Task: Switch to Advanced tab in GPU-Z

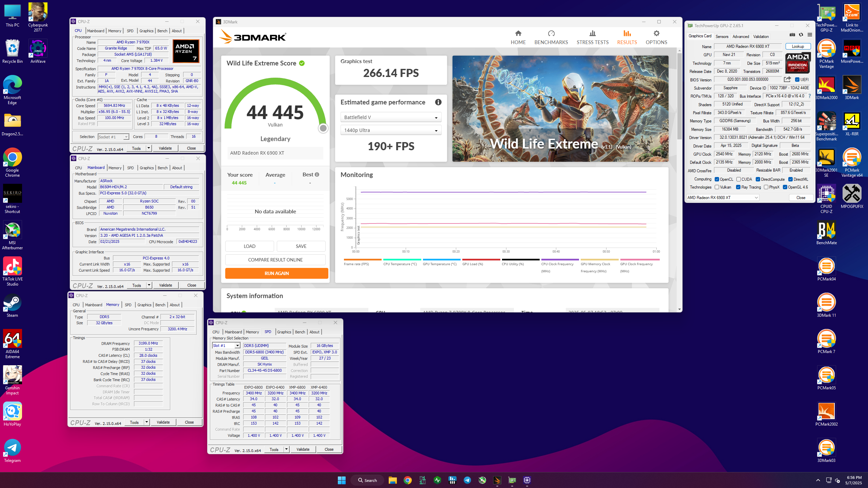Action: 740,37
